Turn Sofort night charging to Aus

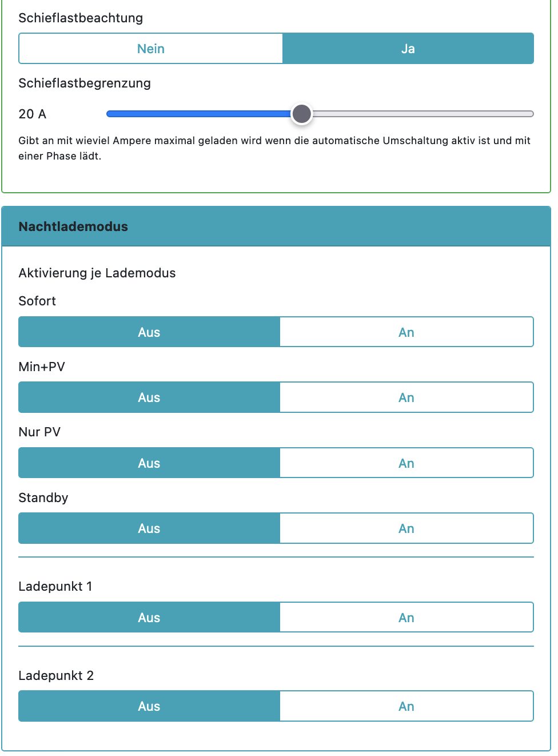pos(149,332)
